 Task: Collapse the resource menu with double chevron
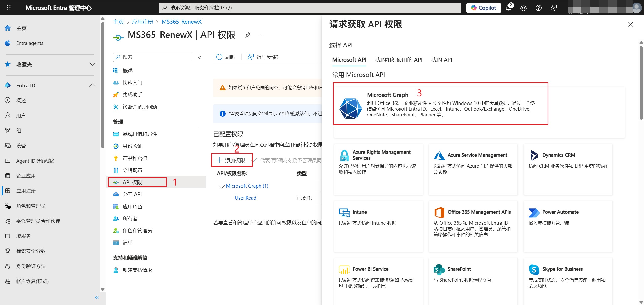[200, 57]
